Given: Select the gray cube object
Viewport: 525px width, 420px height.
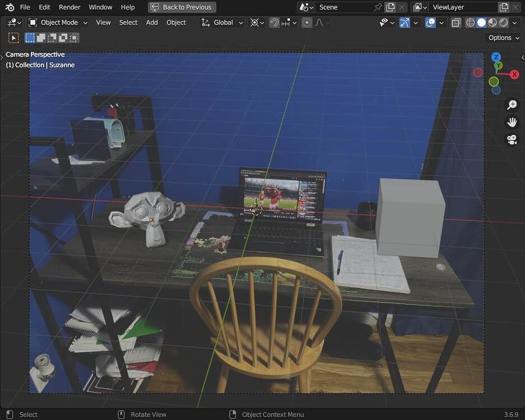Looking at the screenshot, I should pyautogui.click(x=411, y=217).
